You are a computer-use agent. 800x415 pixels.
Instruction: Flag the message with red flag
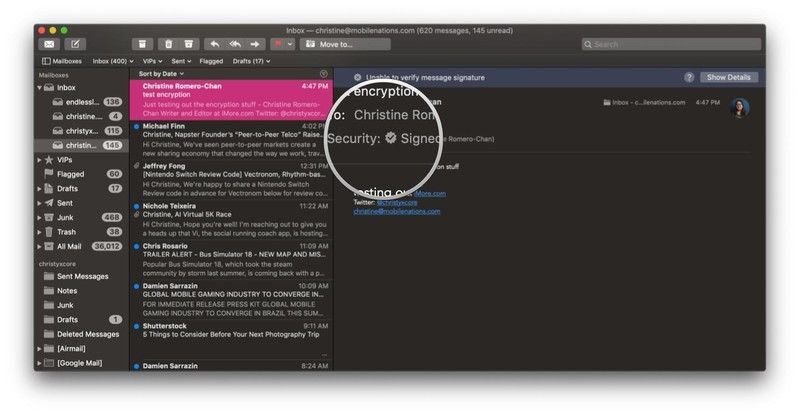(278, 44)
